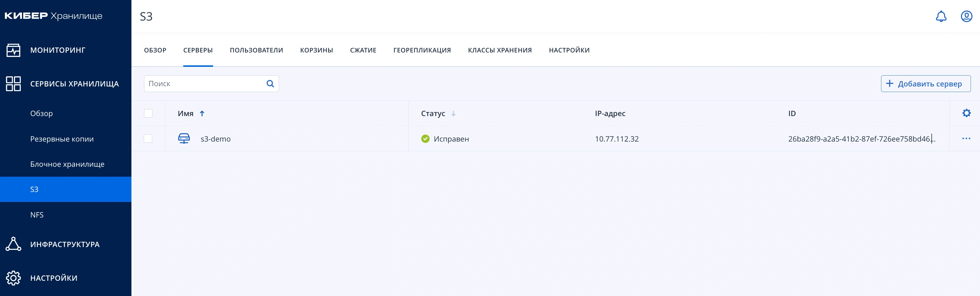
Task: Open Инфраструктура from the sidebar
Action: (65, 244)
